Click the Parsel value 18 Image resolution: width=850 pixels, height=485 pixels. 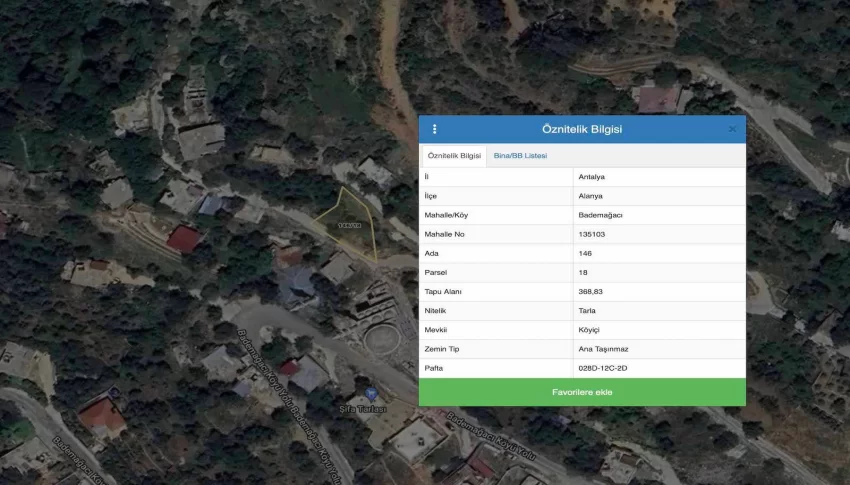point(583,272)
